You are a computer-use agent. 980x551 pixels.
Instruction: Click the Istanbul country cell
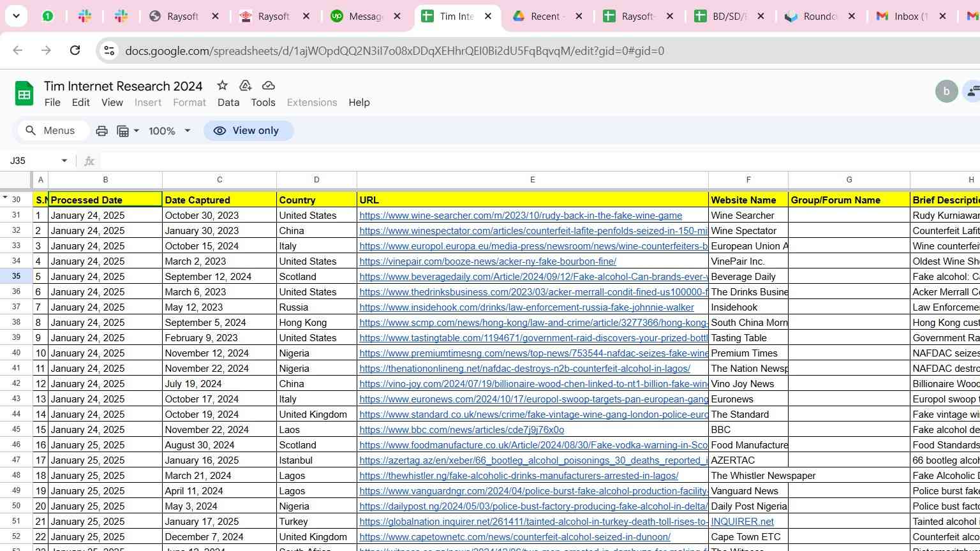(316, 460)
